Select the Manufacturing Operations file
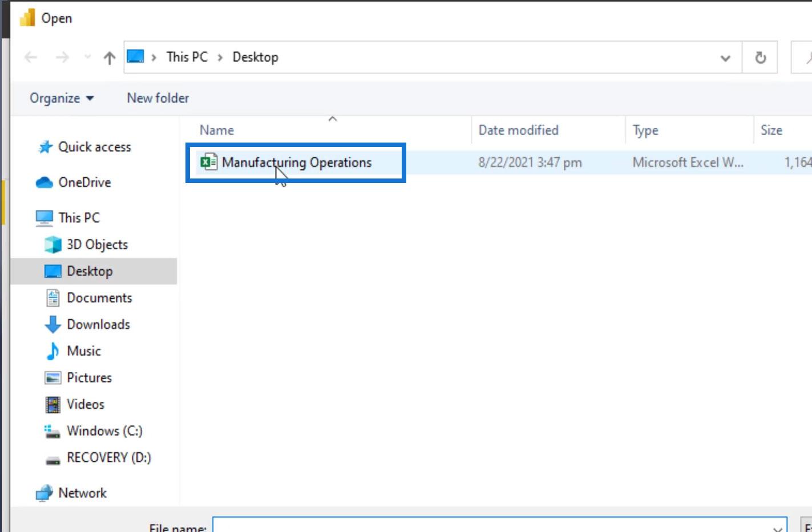The width and height of the screenshot is (812, 532). pos(297,163)
